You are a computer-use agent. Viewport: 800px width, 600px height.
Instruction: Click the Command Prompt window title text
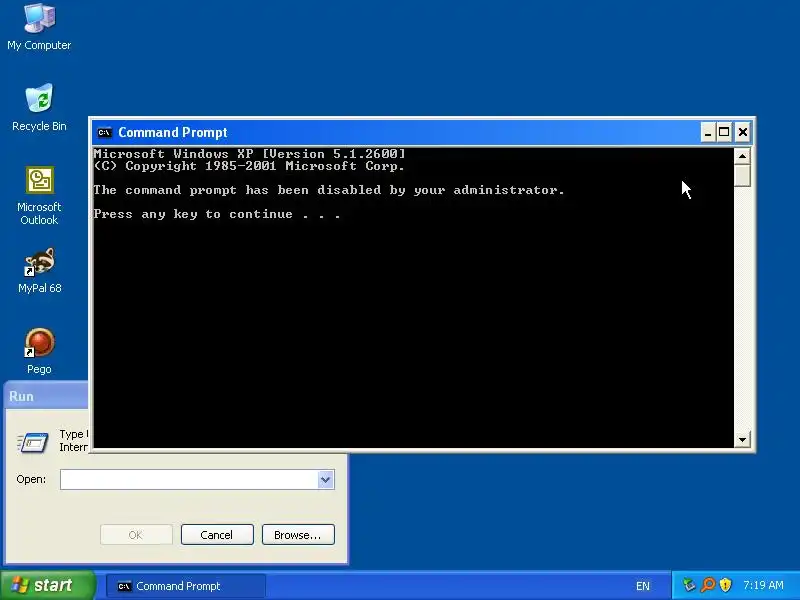pyautogui.click(x=173, y=133)
